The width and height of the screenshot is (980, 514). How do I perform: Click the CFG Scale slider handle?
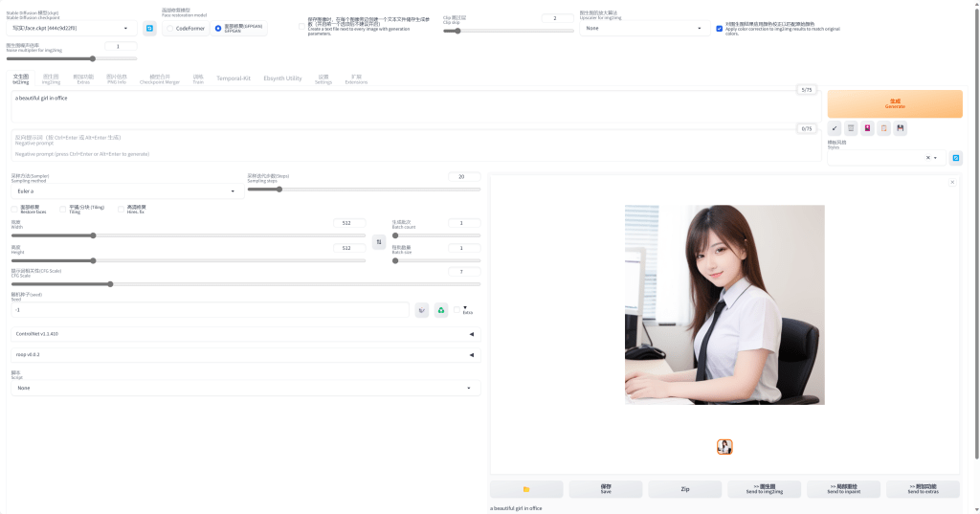[x=110, y=284]
